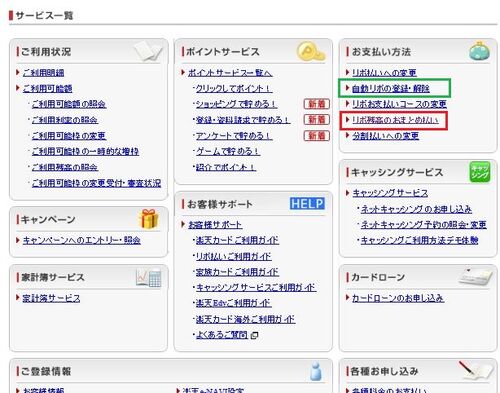This screenshot has height=393, width=500.
Task: Open キャンペーンへのエントリー・照会 link
Action: 82,240
